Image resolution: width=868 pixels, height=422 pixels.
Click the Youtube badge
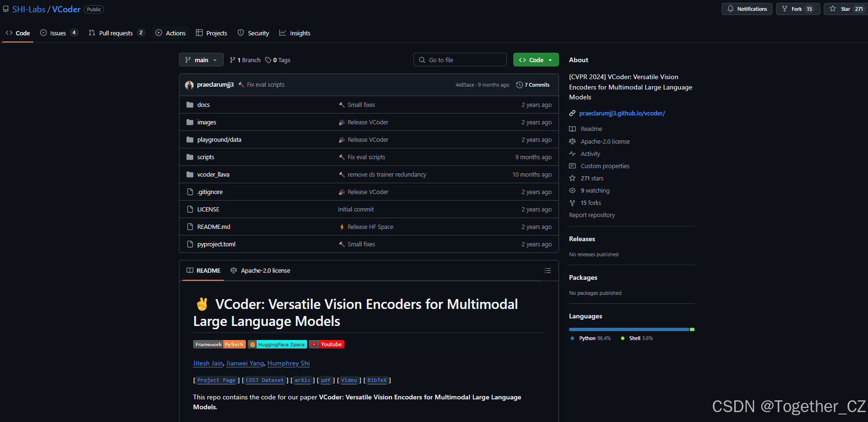(326, 344)
